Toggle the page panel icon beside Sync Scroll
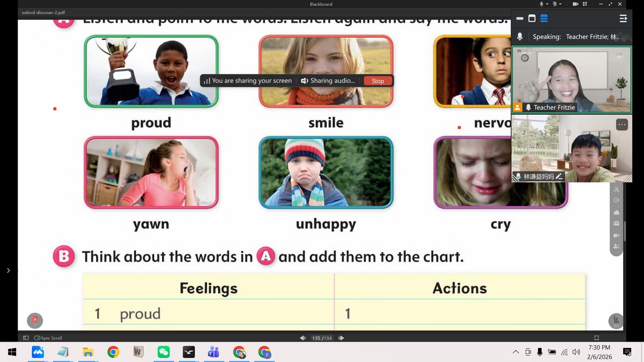Viewport: 644px width, 362px height. pyautogui.click(x=26, y=338)
